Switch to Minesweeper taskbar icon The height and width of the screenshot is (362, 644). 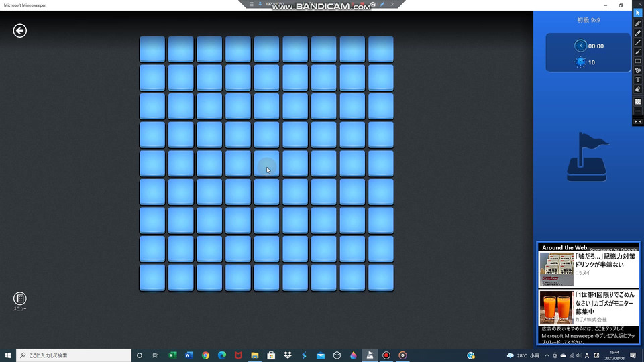pyautogui.click(x=370, y=355)
